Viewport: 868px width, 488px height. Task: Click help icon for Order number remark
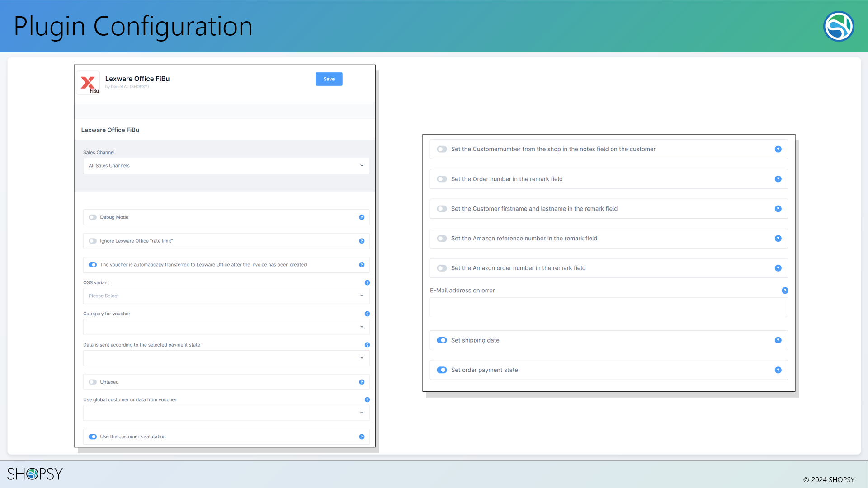(778, 179)
